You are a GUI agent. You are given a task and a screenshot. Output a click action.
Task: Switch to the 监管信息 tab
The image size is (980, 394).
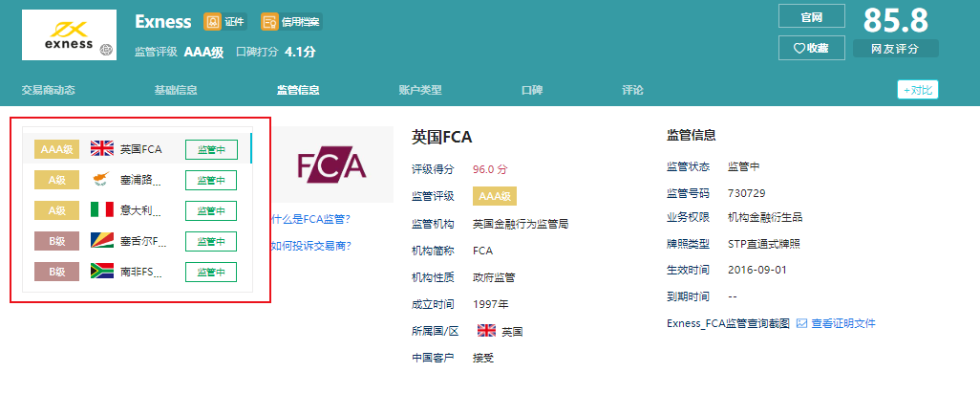coord(298,90)
